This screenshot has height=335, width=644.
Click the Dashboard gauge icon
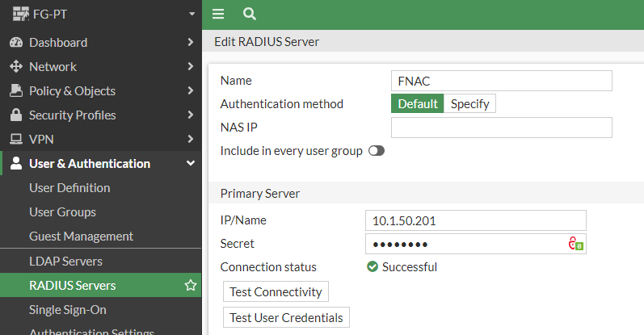[15, 42]
